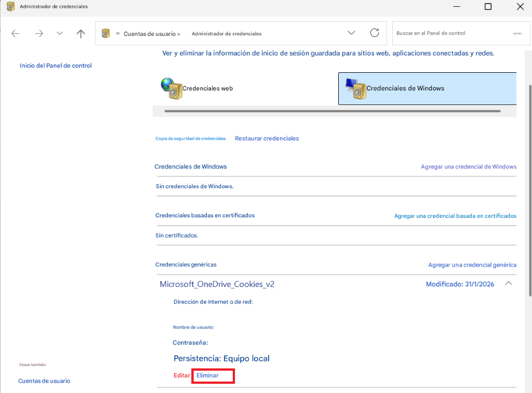Close the Administrador de credenciales window
532x393 pixels.
520,6
